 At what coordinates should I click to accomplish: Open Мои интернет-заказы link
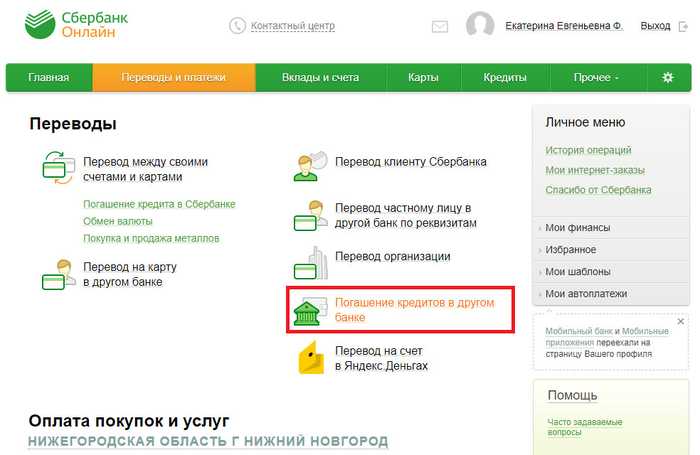(x=595, y=170)
